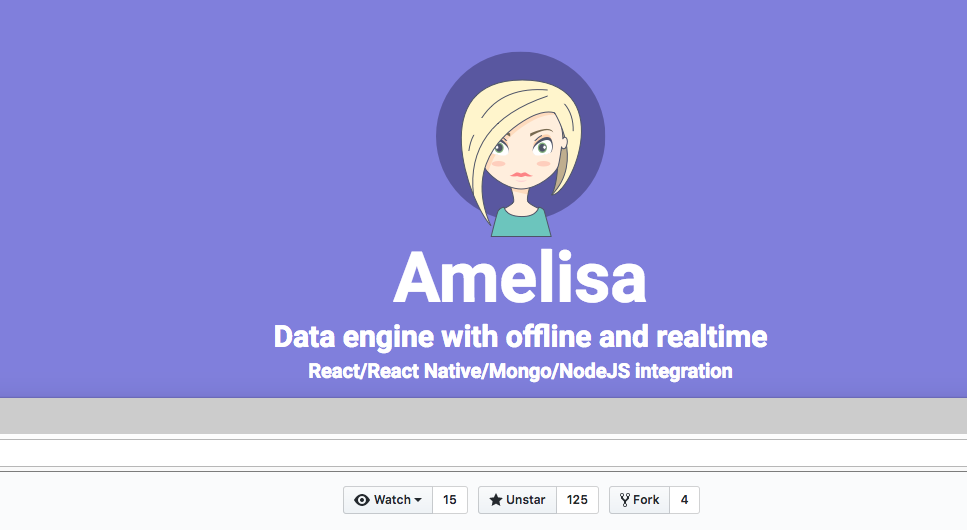The image size is (967, 530).
Task: View the 4 forks count
Action: [x=685, y=500]
